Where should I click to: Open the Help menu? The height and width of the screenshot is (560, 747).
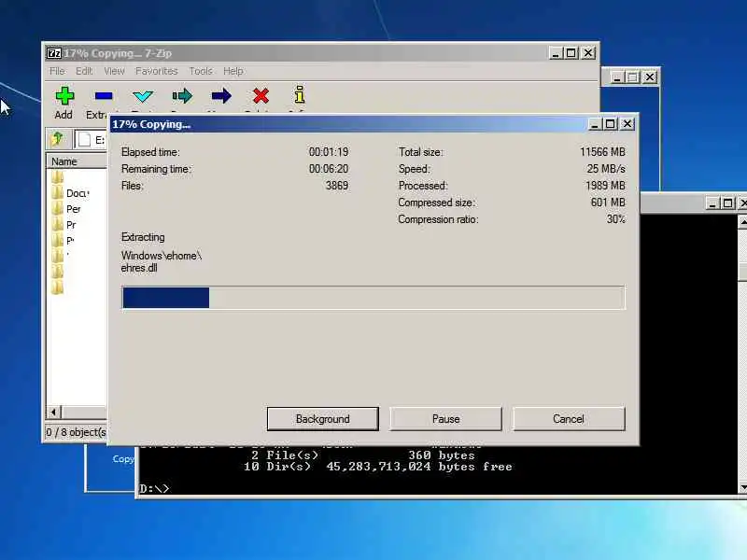click(x=233, y=71)
